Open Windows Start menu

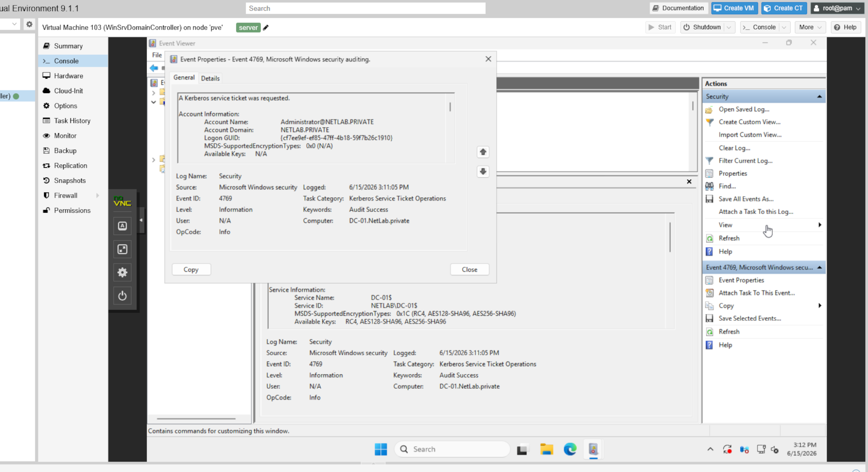[381, 449]
